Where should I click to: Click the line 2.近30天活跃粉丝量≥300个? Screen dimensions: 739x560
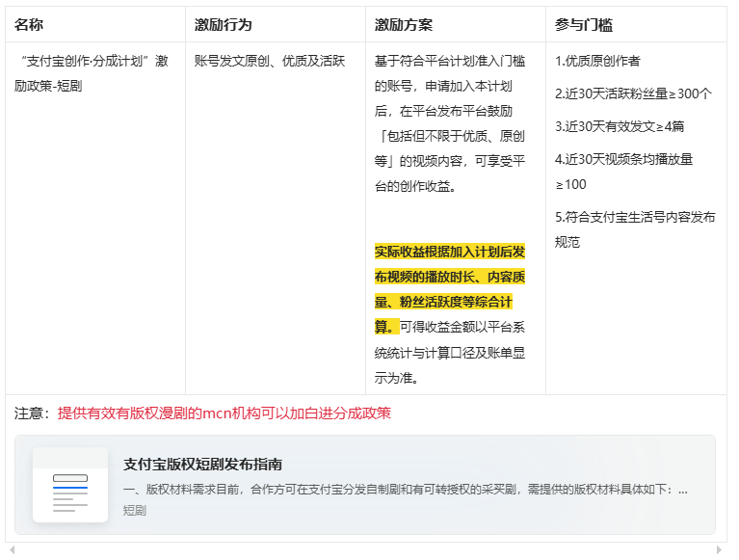click(x=633, y=93)
